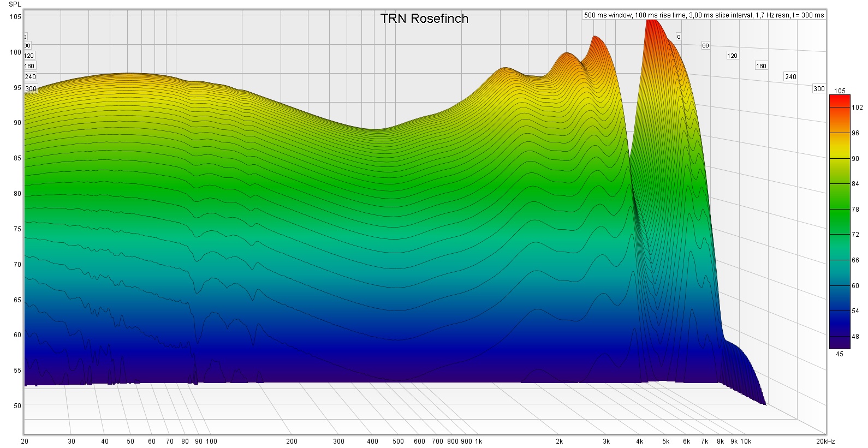Click the 66 value on color legend
The image size is (868, 448).
(855, 260)
